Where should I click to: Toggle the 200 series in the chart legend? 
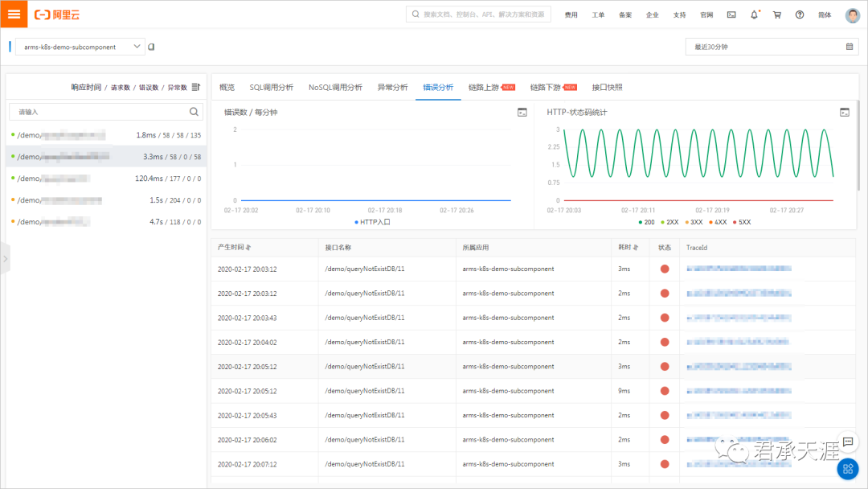(645, 221)
